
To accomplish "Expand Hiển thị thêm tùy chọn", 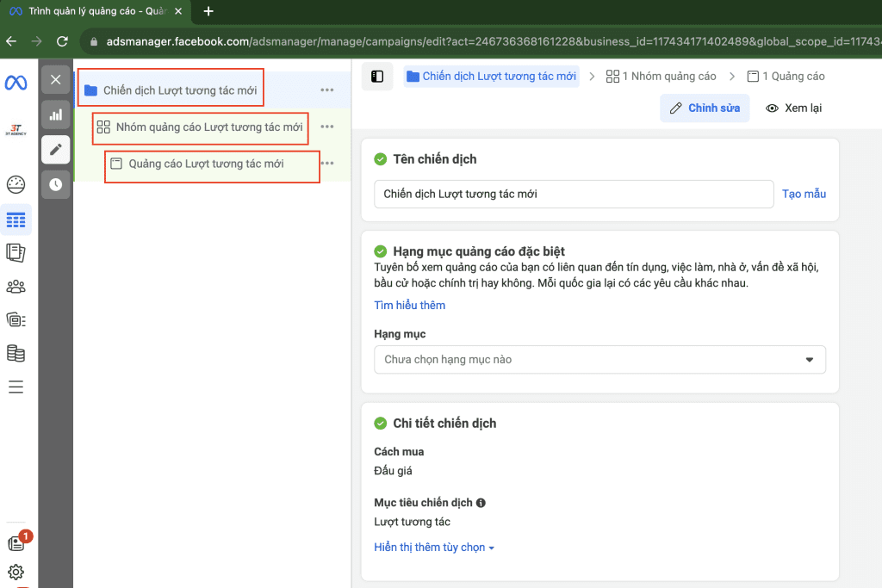I will click(434, 548).
